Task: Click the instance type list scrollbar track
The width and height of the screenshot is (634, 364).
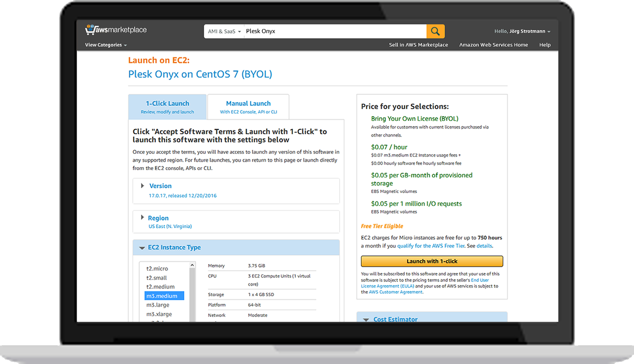Action: click(192, 295)
